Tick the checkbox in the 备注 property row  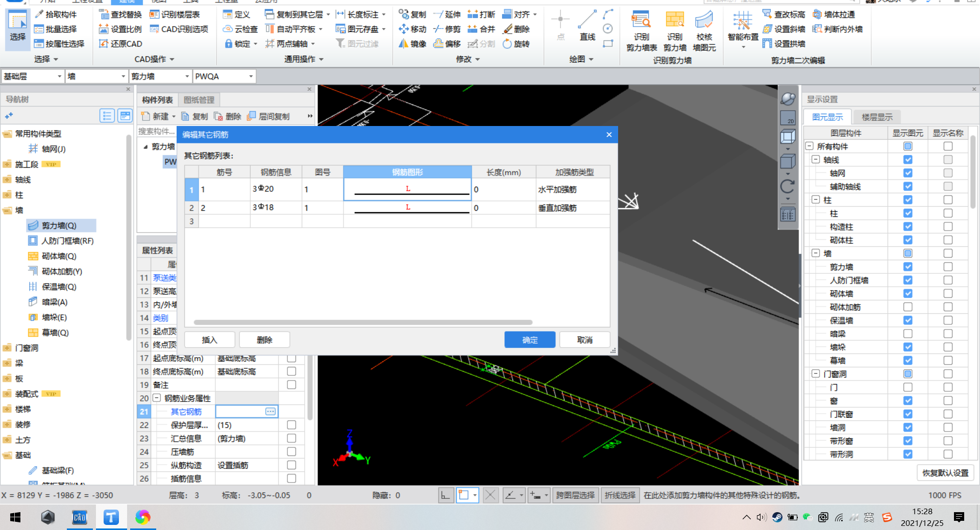point(291,385)
